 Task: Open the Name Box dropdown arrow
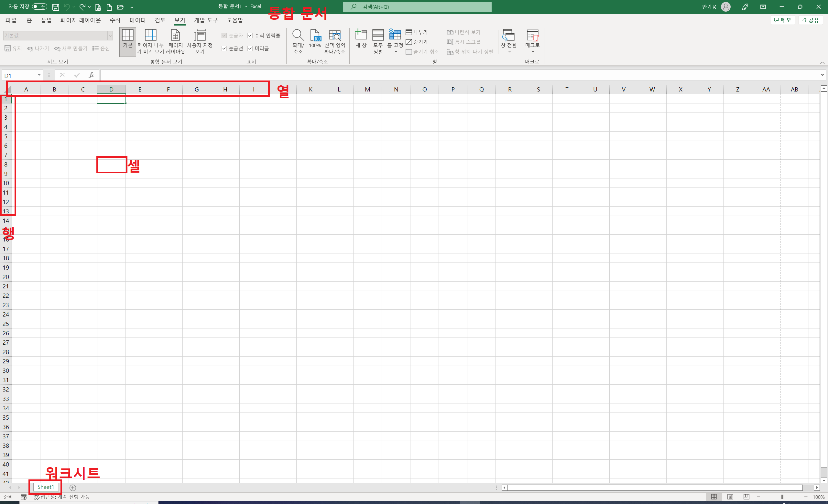(39, 75)
